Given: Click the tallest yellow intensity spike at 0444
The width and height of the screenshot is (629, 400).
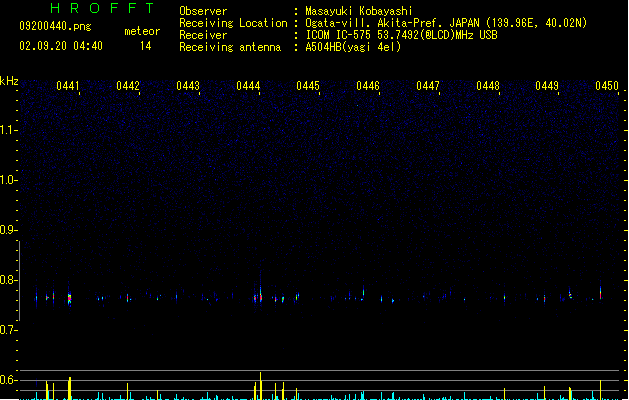Looking at the screenshot, I should (261, 386).
